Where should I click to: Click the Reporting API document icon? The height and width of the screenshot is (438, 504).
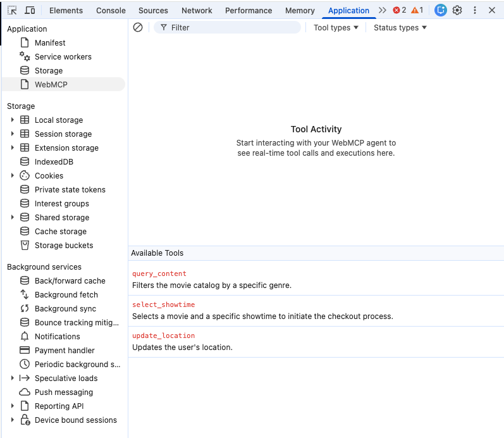click(x=25, y=406)
